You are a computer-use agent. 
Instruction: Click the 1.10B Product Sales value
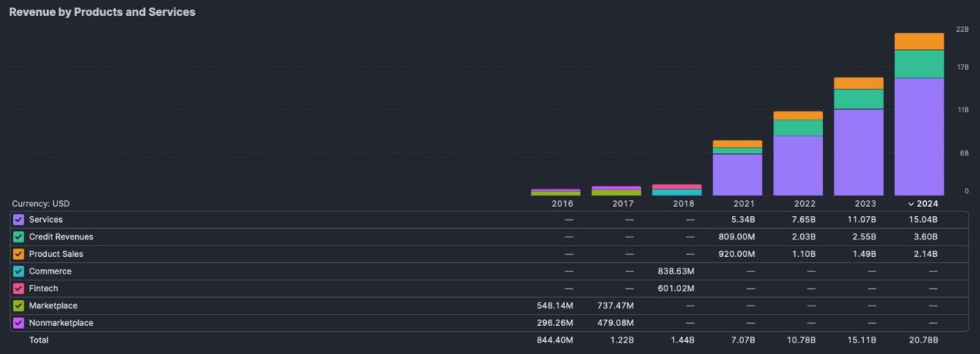pos(804,254)
